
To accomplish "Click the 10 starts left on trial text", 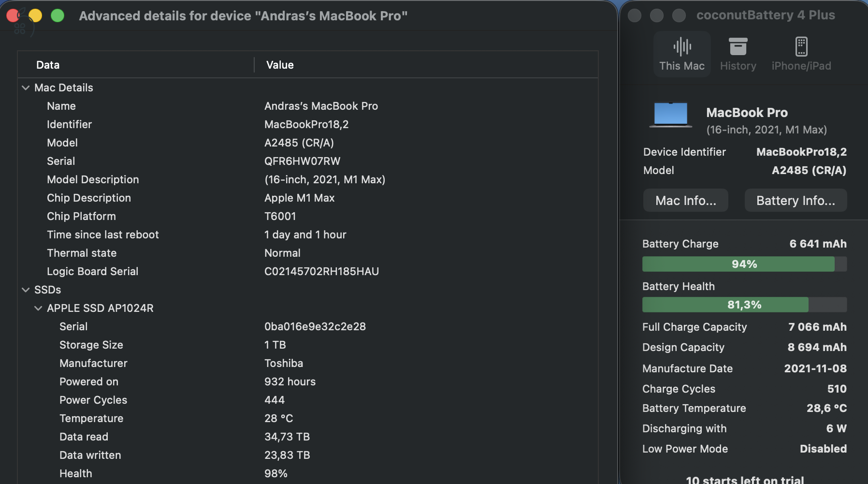I will click(x=744, y=479).
